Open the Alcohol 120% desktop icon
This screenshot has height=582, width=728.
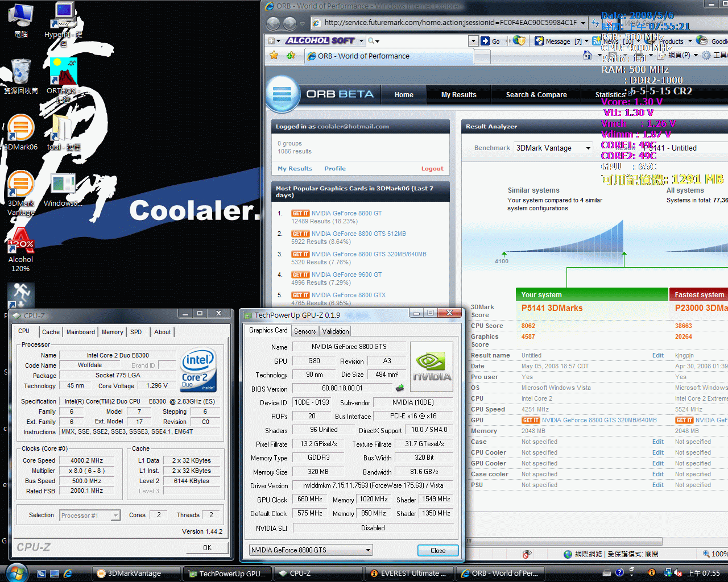tap(20, 250)
